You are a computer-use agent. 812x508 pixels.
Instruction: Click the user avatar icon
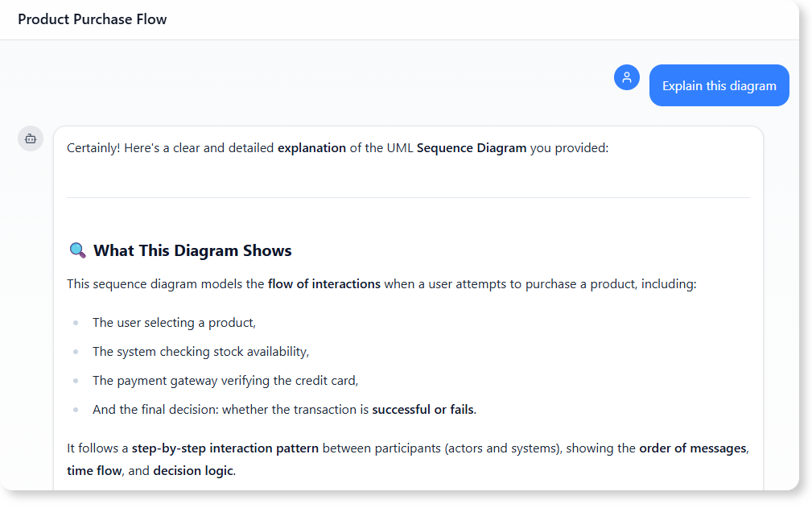(626, 78)
